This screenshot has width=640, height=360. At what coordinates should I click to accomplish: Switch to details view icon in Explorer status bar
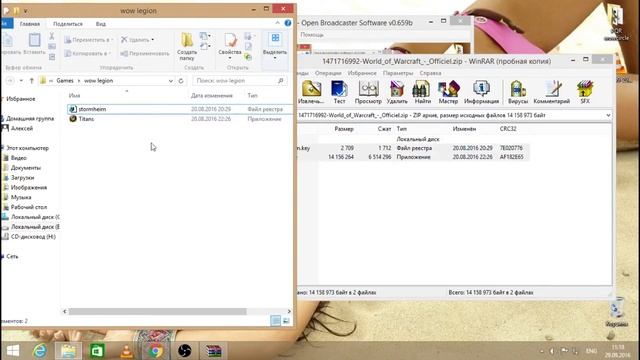click(276, 321)
